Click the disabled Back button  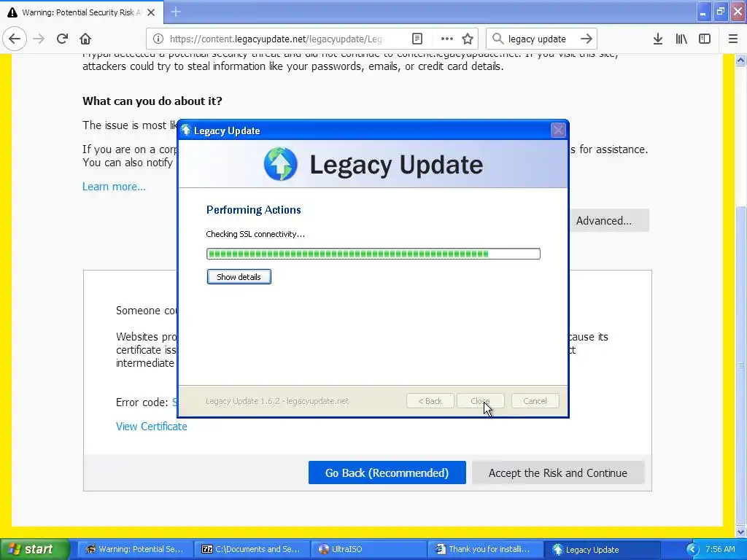point(430,401)
